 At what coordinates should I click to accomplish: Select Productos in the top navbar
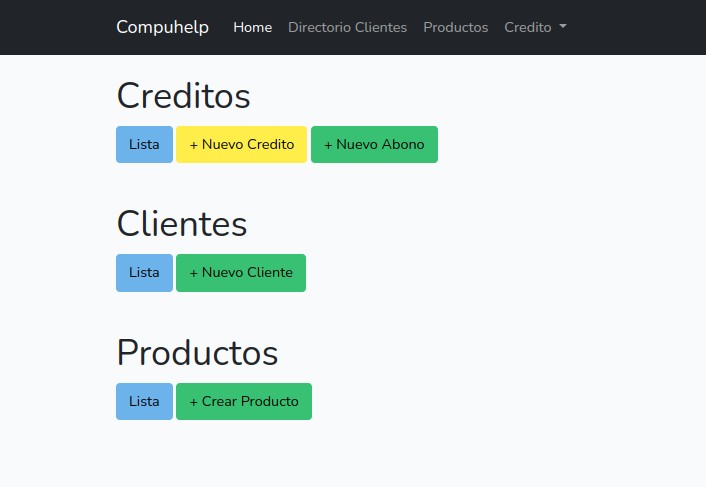pos(455,27)
